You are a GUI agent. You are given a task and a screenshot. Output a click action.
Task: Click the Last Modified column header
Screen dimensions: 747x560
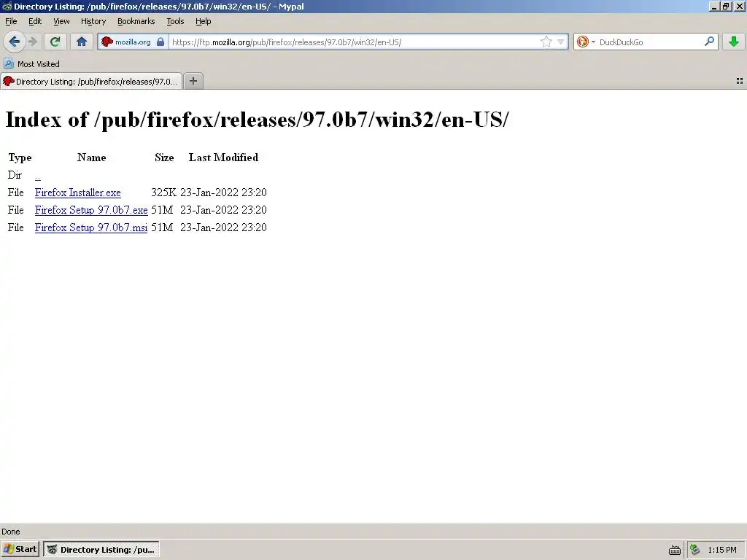pos(223,157)
